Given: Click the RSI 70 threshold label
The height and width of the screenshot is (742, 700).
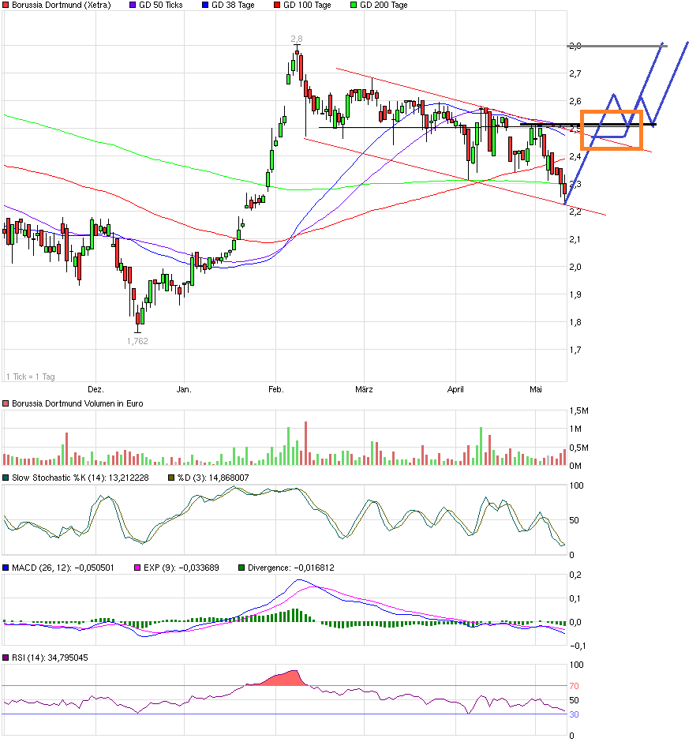Looking at the screenshot, I should (x=574, y=686).
